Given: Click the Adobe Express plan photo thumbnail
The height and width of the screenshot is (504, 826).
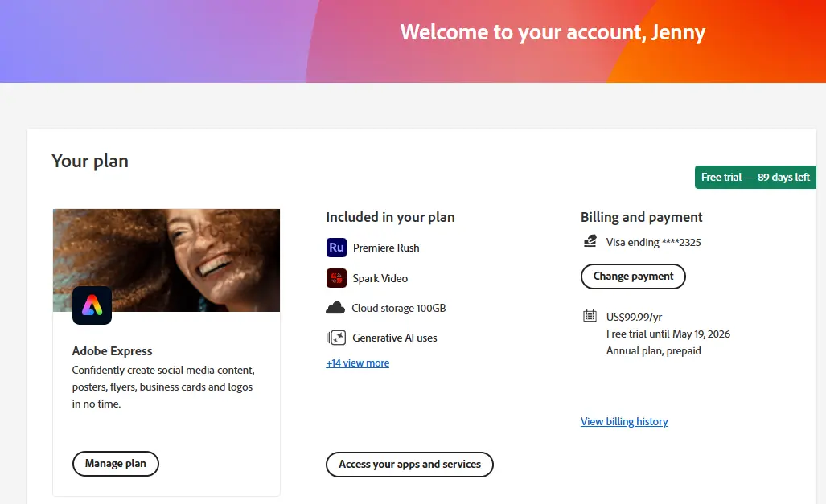Looking at the screenshot, I should [166, 260].
